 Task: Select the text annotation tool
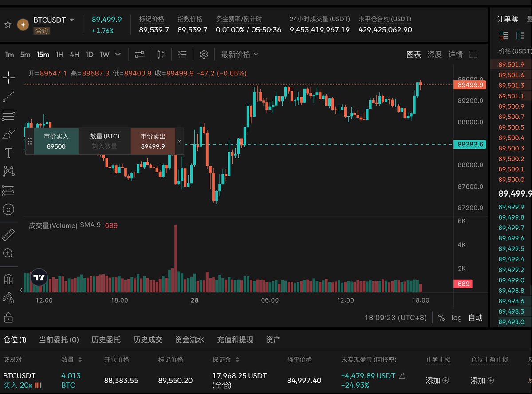coord(8,153)
